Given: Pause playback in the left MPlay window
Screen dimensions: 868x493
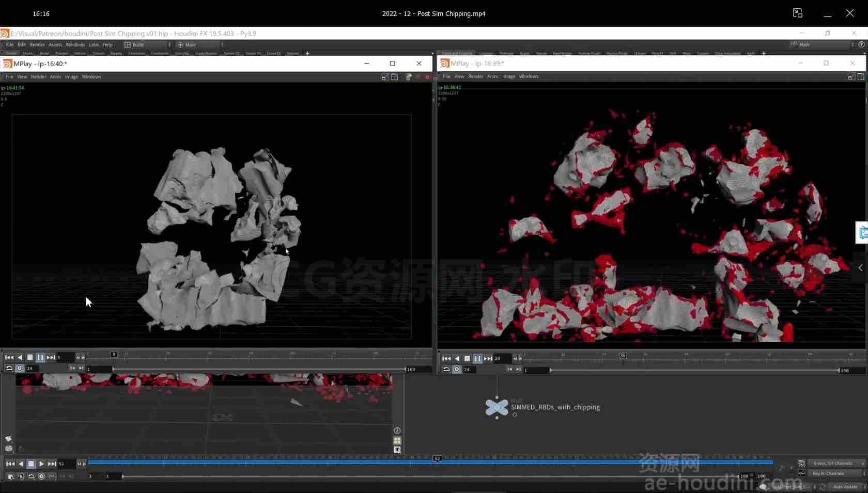Looking at the screenshot, I should pos(40,357).
